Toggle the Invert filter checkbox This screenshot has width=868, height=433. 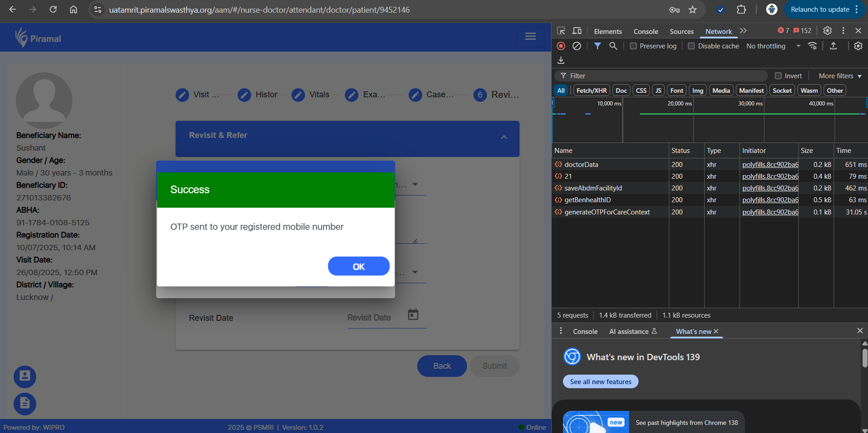coord(778,76)
